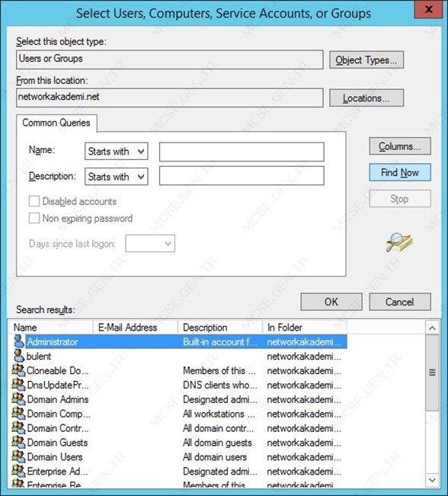Select the Common Queries tab
448x496 pixels.
point(56,123)
